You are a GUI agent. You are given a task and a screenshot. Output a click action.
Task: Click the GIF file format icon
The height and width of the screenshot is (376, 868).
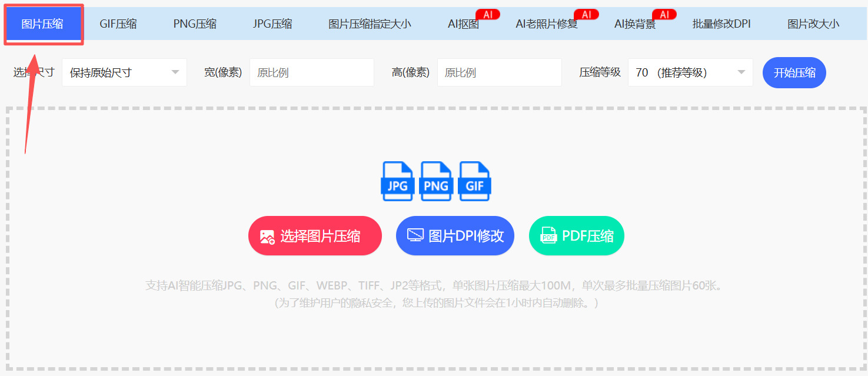(474, 181)
